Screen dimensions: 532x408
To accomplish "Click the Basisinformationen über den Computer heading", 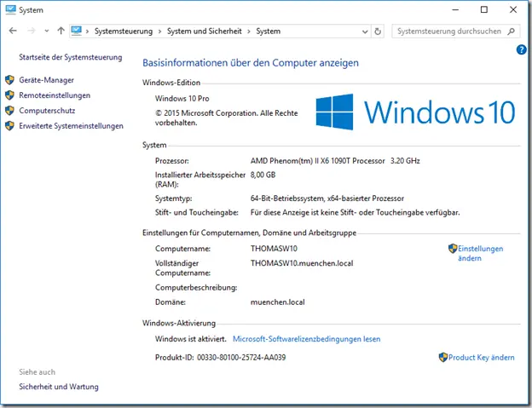I will pos(251,63).
